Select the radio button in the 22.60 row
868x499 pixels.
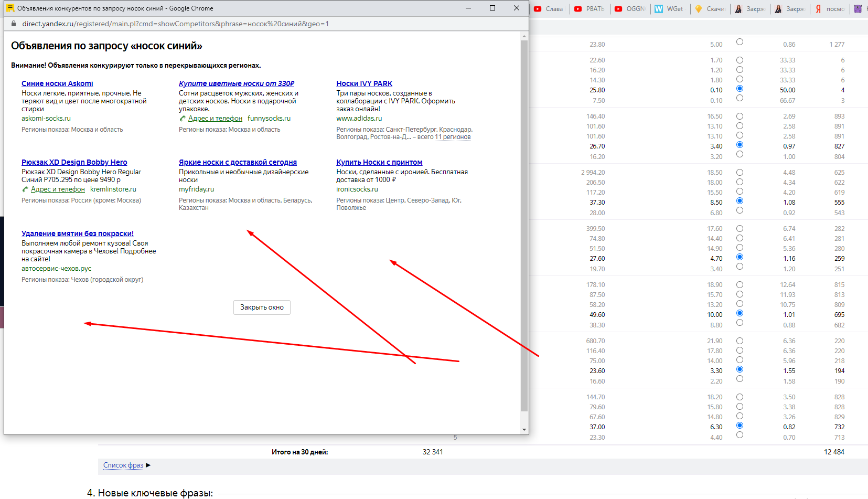[x=740, y=60]
